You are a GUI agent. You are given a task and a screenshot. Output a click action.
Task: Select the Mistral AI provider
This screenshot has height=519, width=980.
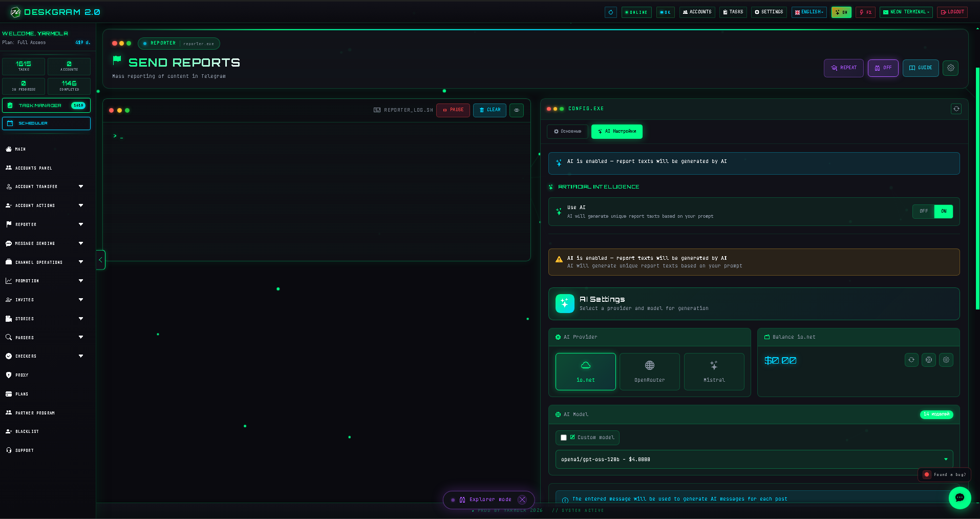[714, 371]
